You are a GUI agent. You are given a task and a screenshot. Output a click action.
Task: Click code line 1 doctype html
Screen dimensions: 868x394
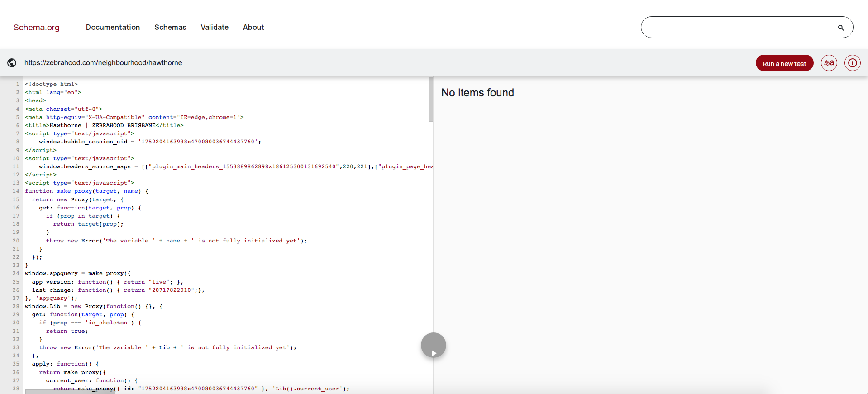click(51, 84)
